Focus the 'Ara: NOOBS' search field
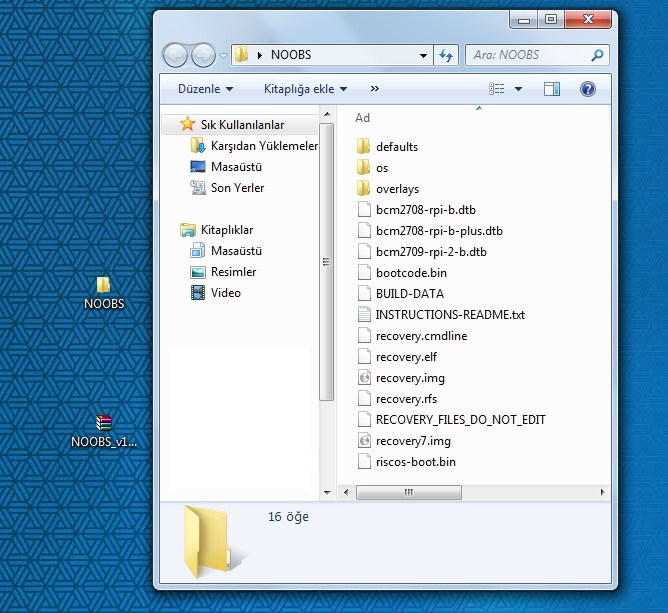This screenshot has height=613, width=668. [529, 55]
